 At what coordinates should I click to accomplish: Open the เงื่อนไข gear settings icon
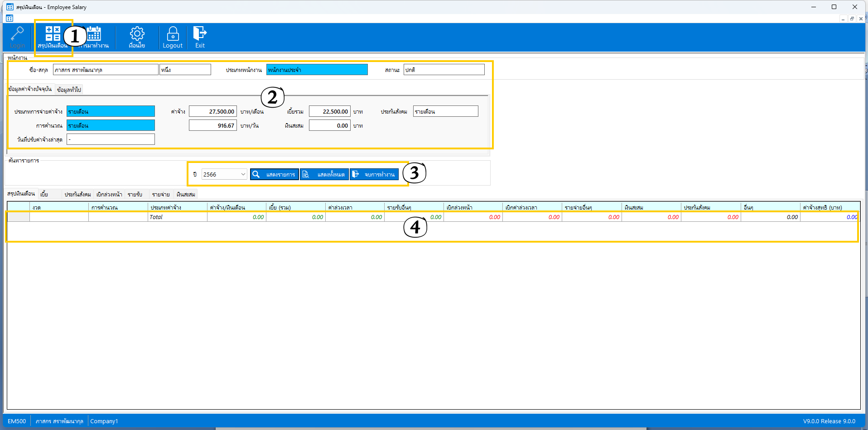tap(137, 34)
